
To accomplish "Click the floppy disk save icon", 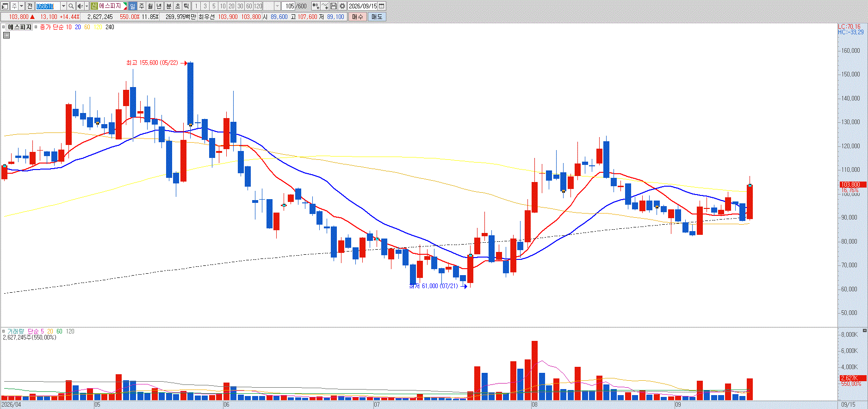I will [x=334, y=6].
